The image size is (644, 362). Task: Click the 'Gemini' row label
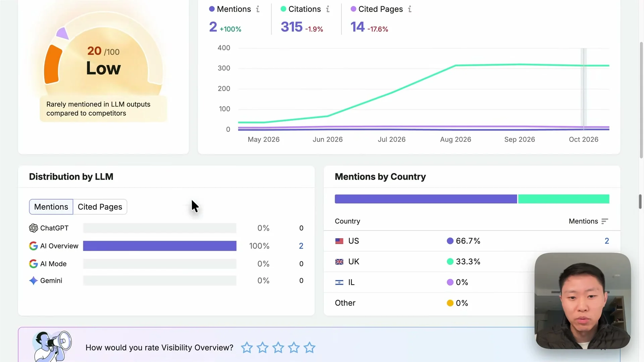51,281
